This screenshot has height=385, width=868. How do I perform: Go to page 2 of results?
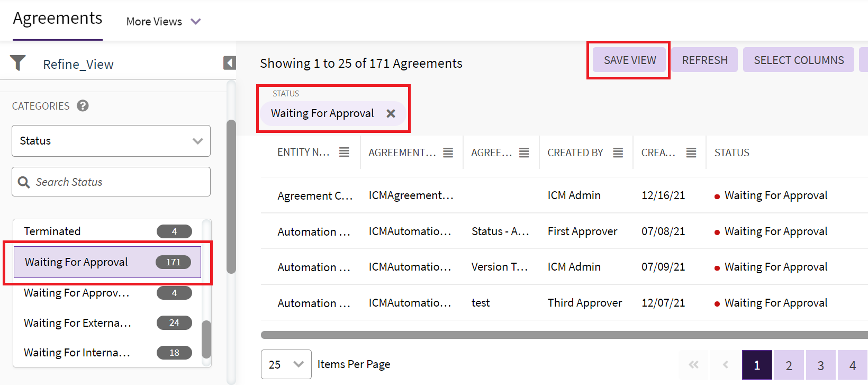click(x=789, y=365)
